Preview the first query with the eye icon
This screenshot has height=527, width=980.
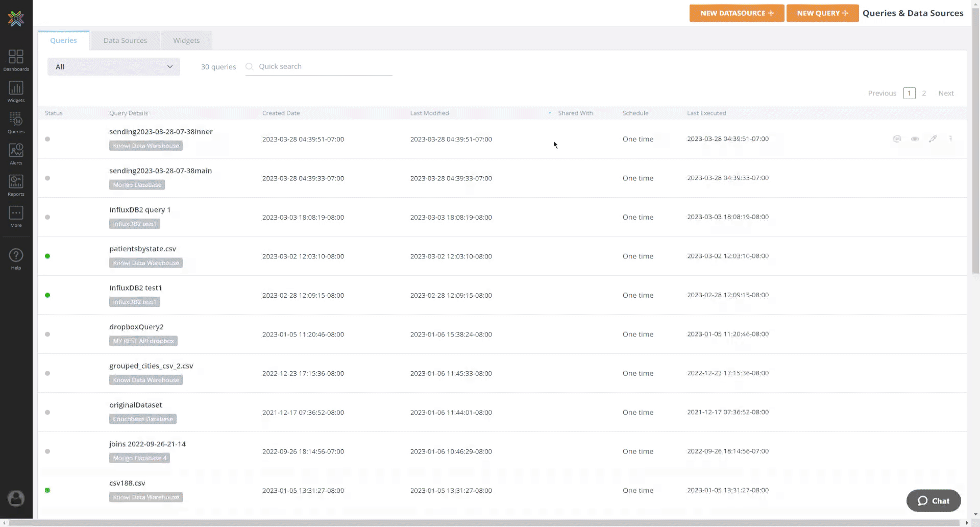click(915, 139)
